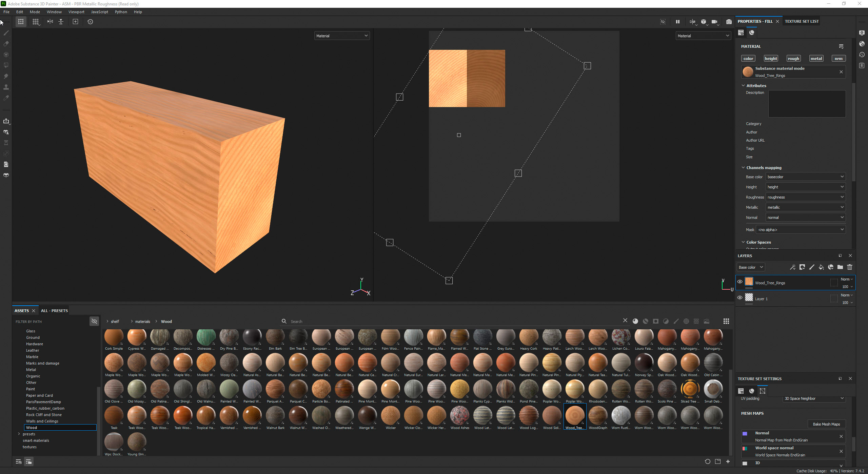The width and height of the screenshot is (868, 474).
Task: Open the JavaScript menu
Action: tap(99, 12)
